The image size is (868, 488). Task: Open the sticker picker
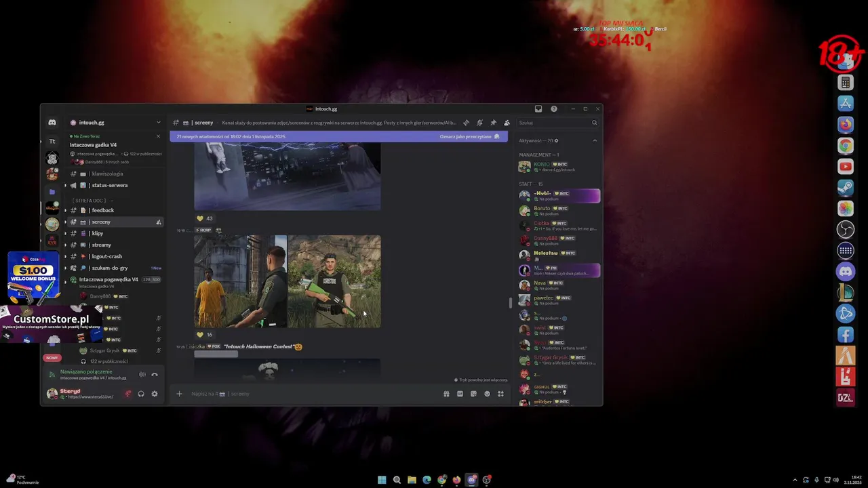tap(473, 394)
